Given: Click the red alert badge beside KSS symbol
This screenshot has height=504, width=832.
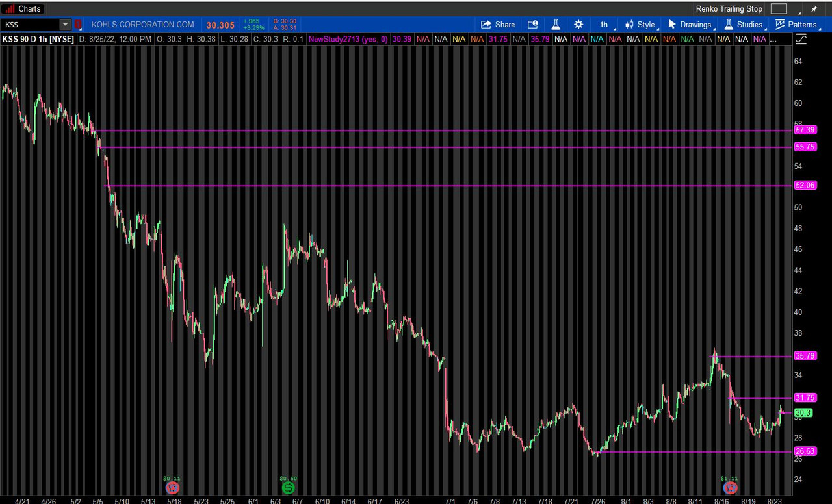Looking at the screenshot, I should click(78, 24).
